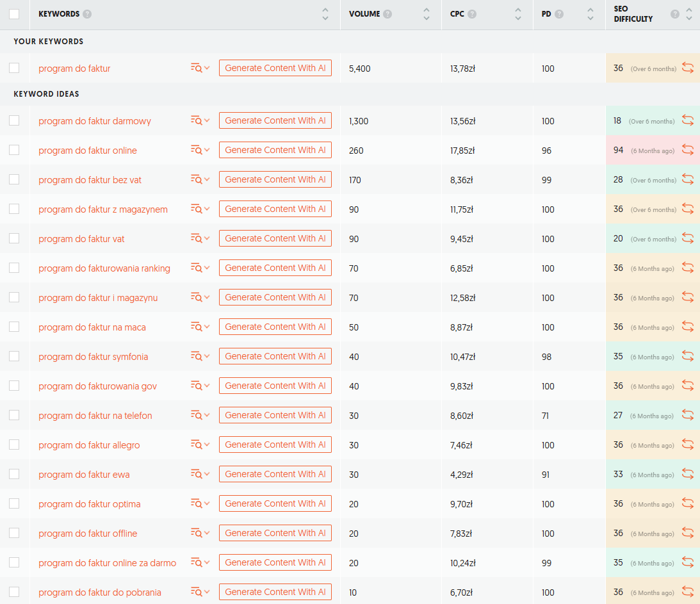
Task: Generate AI content for 'program do faktur offline'
Action: (x=275, y=533)
